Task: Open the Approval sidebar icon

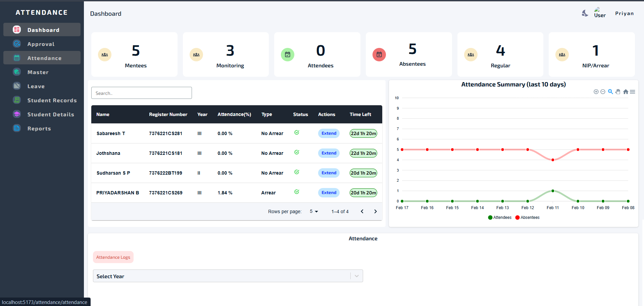Action: tap(17, 44)
